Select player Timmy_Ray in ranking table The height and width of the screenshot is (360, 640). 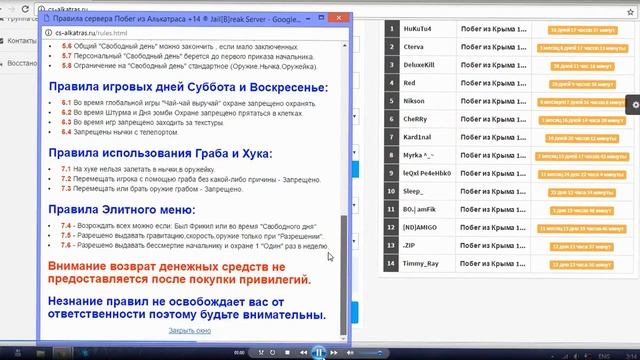click(420, 264)
